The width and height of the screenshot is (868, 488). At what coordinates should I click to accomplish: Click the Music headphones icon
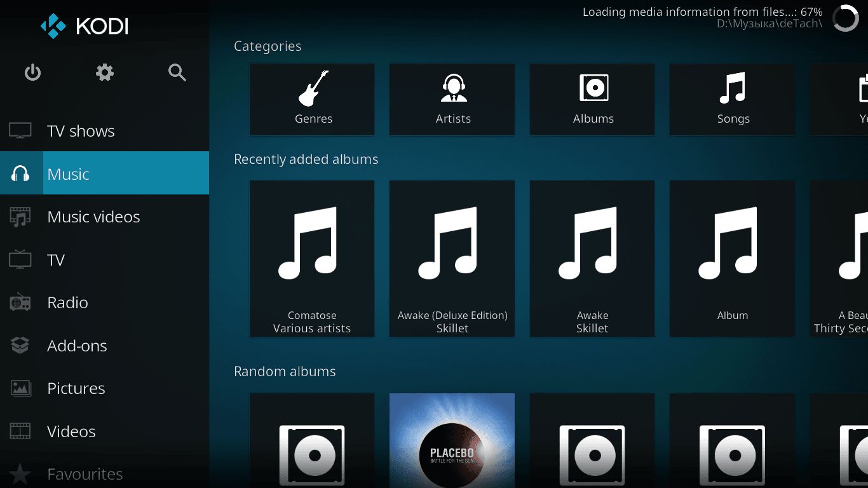pos(21,173)
